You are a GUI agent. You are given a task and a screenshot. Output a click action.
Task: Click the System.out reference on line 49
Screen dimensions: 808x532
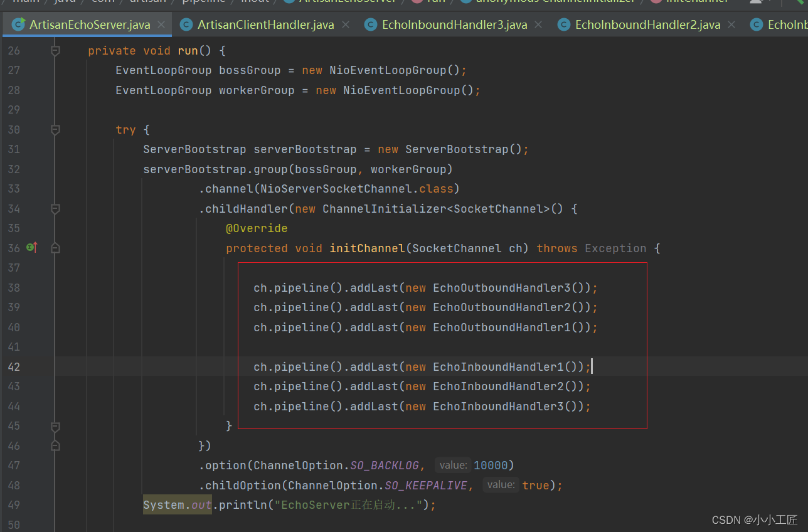pyautogui.click(x=178, y=505)
